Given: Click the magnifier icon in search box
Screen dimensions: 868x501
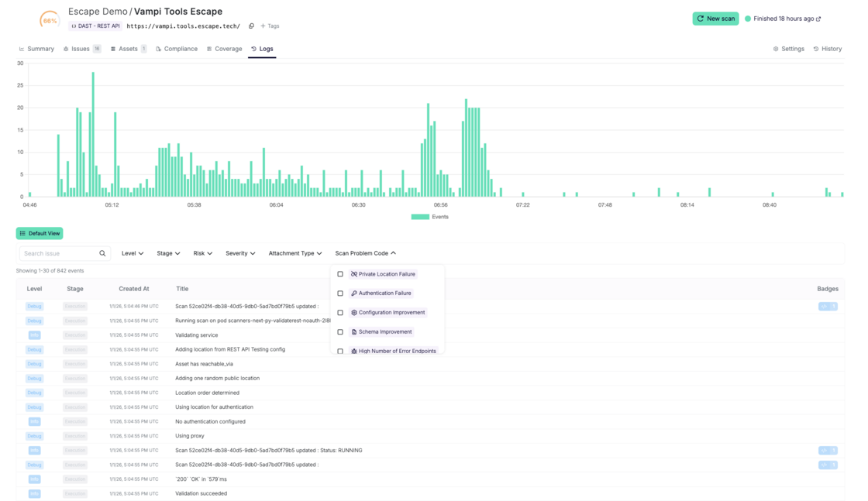Looking at the screenshot, I should point(102,253).
